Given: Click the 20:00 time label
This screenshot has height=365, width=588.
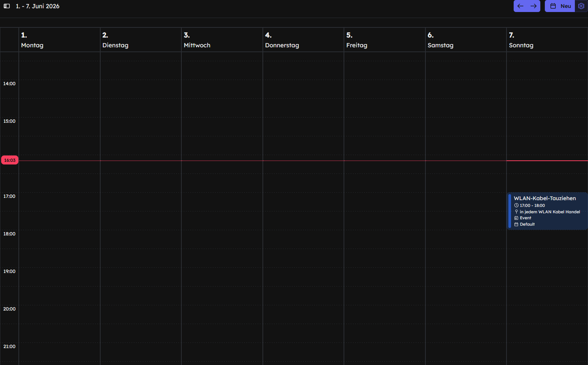Looking at the screenshot, I should pos(9,309).
